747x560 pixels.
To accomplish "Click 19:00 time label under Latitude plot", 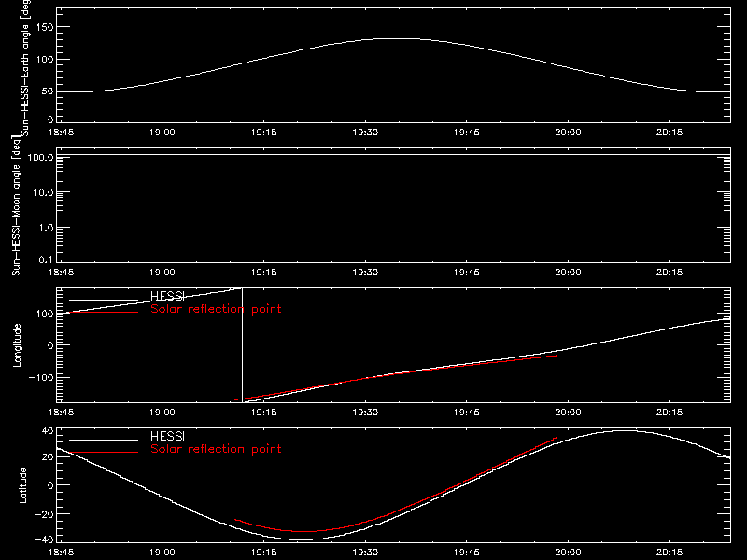I will pyautogui.click(x=162, y=553).
